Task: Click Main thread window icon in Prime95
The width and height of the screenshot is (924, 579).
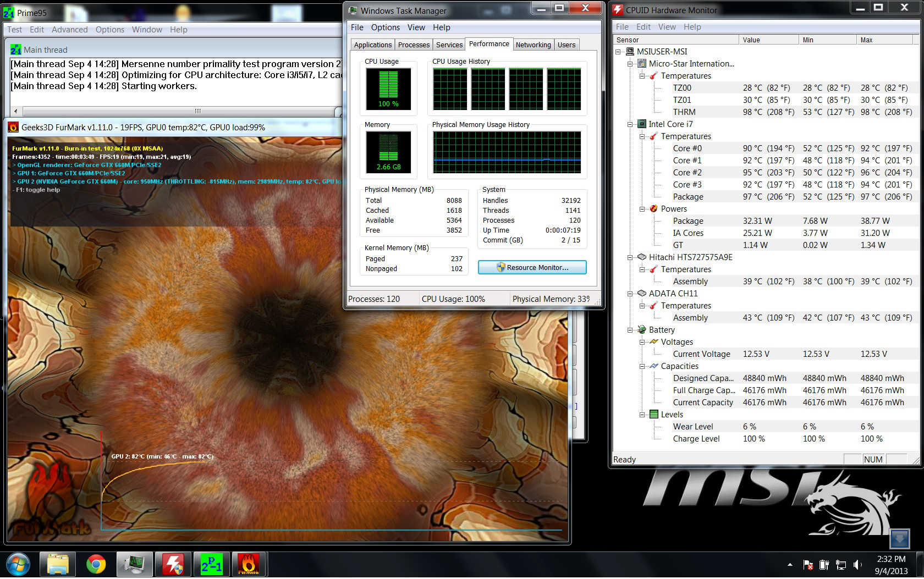Action: click(x=16, y=50)
